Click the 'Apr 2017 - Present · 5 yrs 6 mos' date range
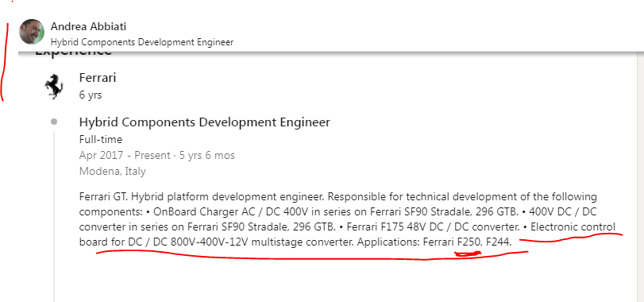 pyautogui.click(x=157, y=156)
